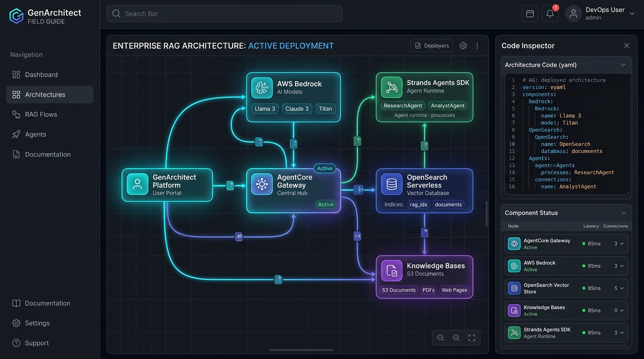
Task: Open the DevOps User account dropdown
Action: coord(632,14)
